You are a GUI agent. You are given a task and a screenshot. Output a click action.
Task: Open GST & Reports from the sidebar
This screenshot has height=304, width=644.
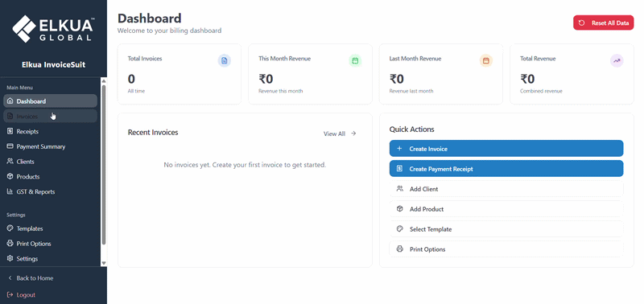50,191
